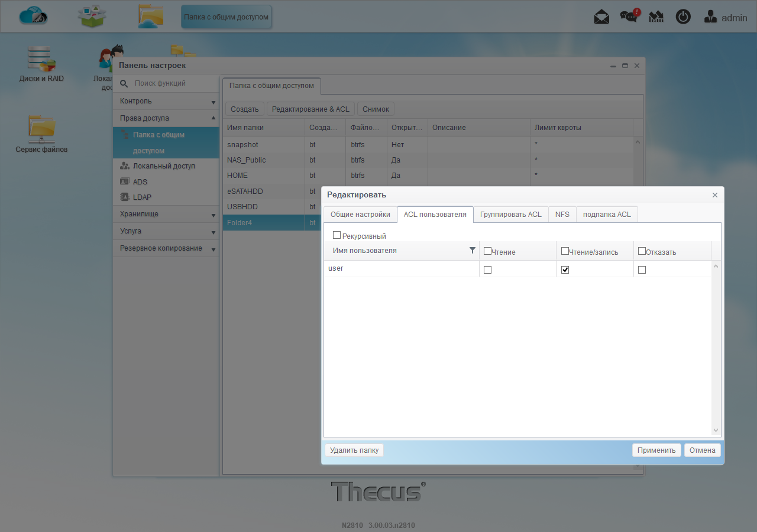Click the 'Удалить папку' button
Viewport: 757px width, 532px height.
[x=354, y=450]
